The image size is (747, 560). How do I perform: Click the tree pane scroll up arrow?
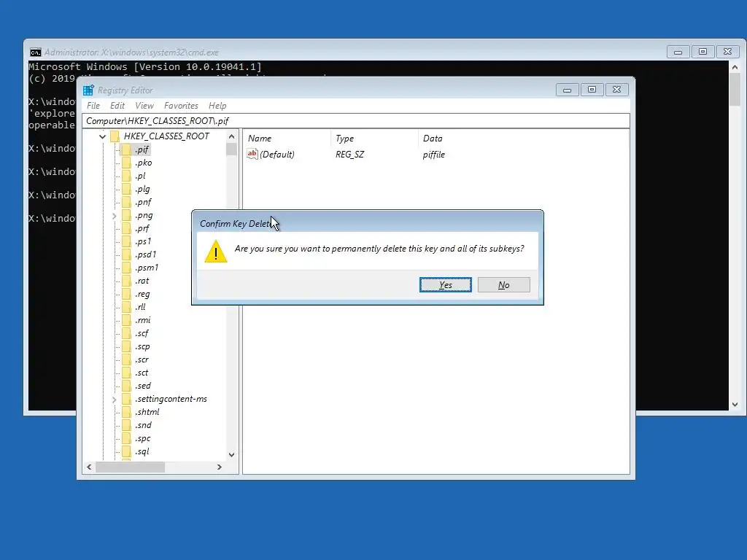[x=231, y=136]
